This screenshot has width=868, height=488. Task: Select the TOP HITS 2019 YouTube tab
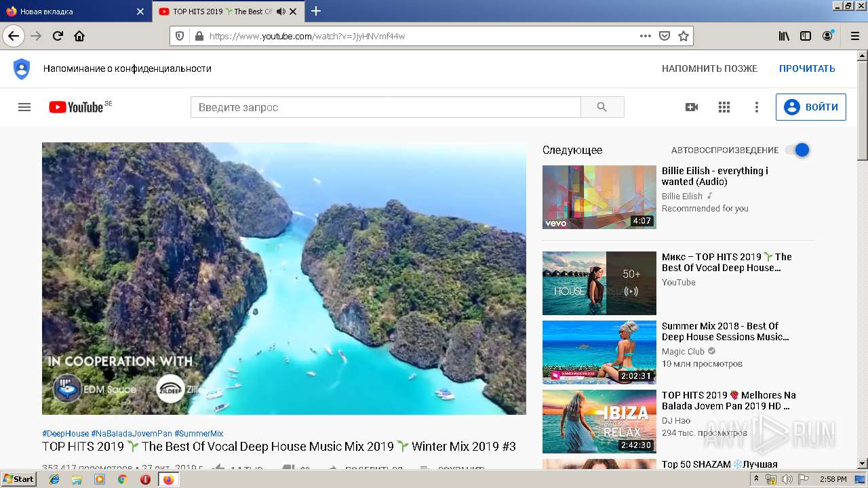click(229, 12)
